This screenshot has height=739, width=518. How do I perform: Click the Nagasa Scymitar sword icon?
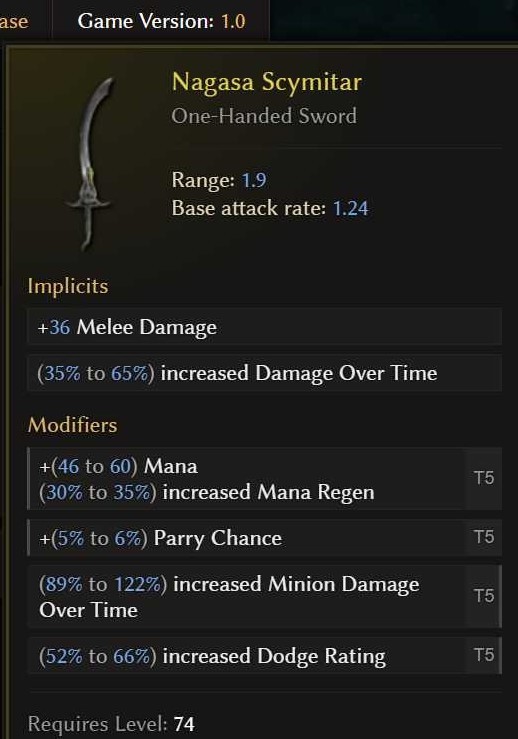(x=90, y=164)
